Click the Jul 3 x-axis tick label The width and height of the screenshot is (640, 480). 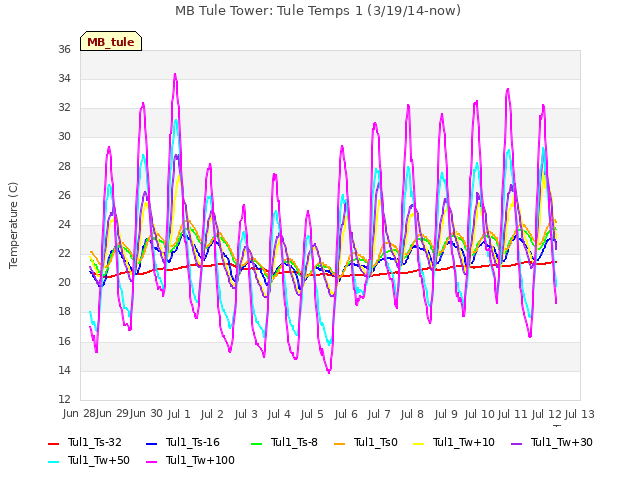(x=246, y=414)
